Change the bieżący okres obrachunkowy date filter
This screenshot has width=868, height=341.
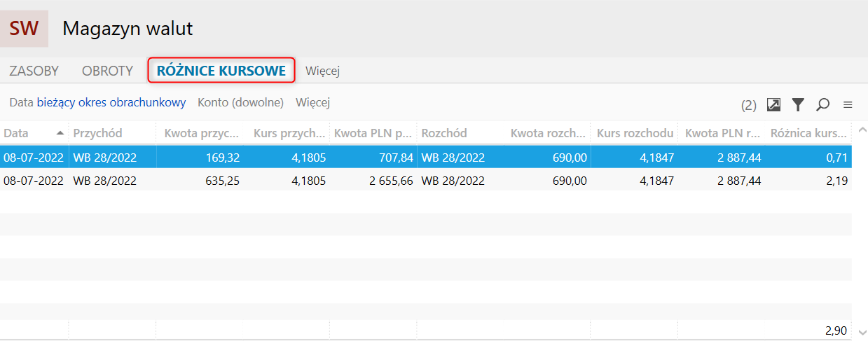[111, 102]
